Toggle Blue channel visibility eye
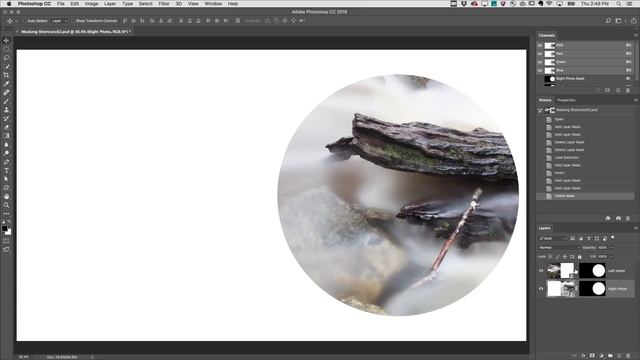The height and width of the screenshot is (360, 640). coord(540,70)
